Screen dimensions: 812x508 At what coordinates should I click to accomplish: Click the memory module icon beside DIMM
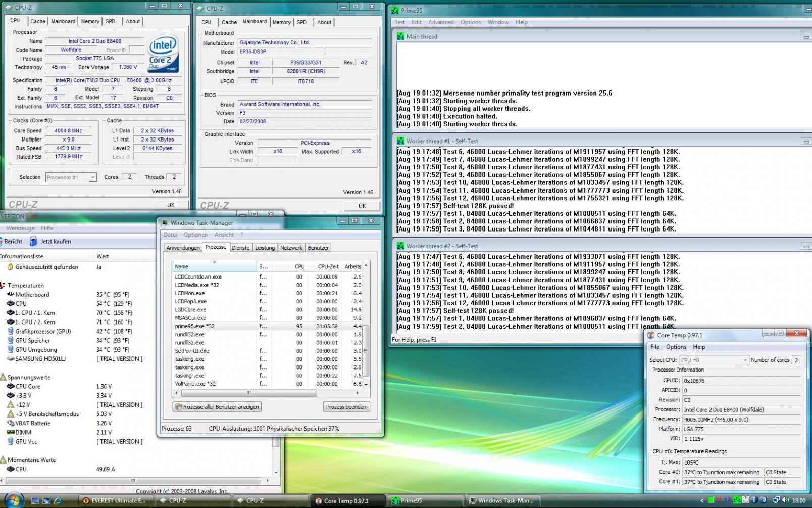click(x=10, y=433)
